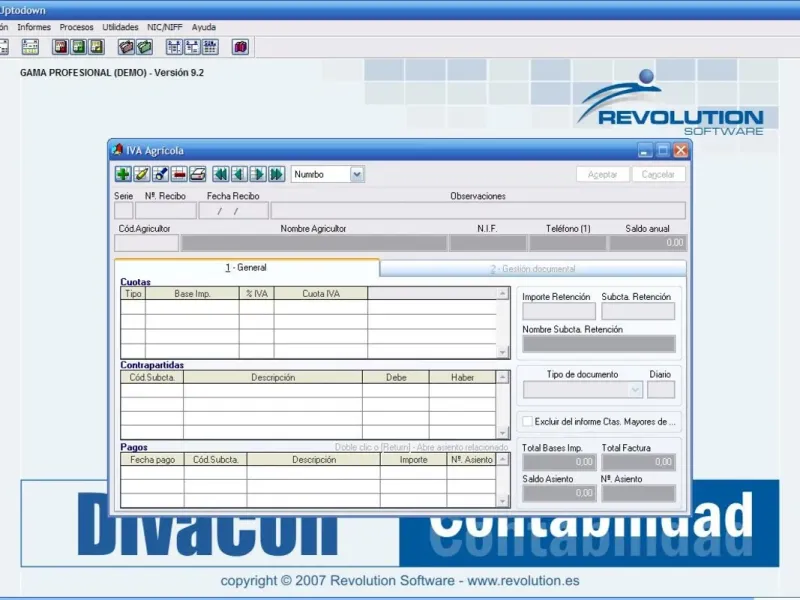Minimize the IVA Agrícola window
The height and width of the screenshot is (600, 800).
[645, 150]
